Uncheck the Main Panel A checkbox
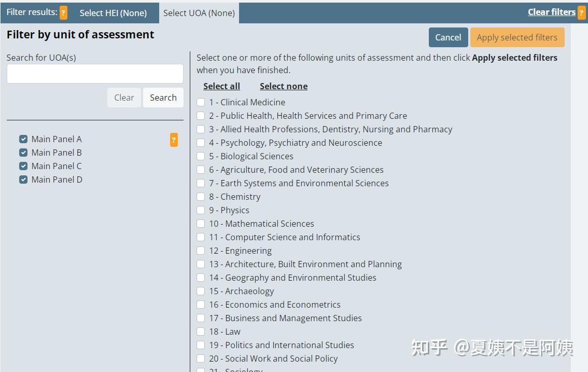Viewport: 588px width, 372px height. coord(23,139)
